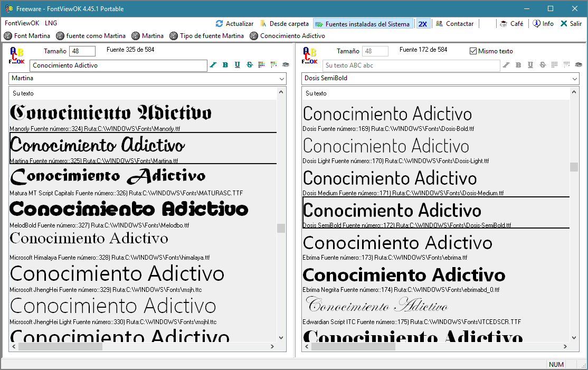588x370 pixels.
Task: Select the Microsoft Himalaya font preview
Action: pos(143,245)
